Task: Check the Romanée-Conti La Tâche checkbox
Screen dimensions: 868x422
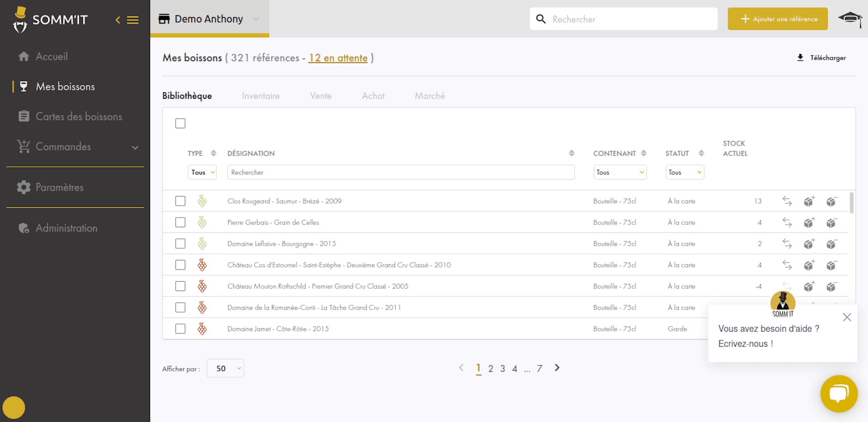Action: click(x=180, y=308)
